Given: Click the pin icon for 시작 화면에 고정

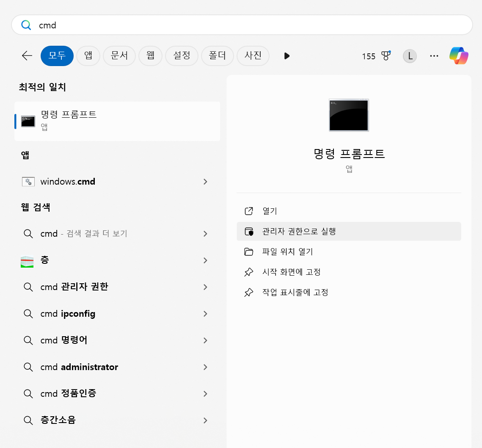Looking at the screenshot, I should (x=249, y=272).
